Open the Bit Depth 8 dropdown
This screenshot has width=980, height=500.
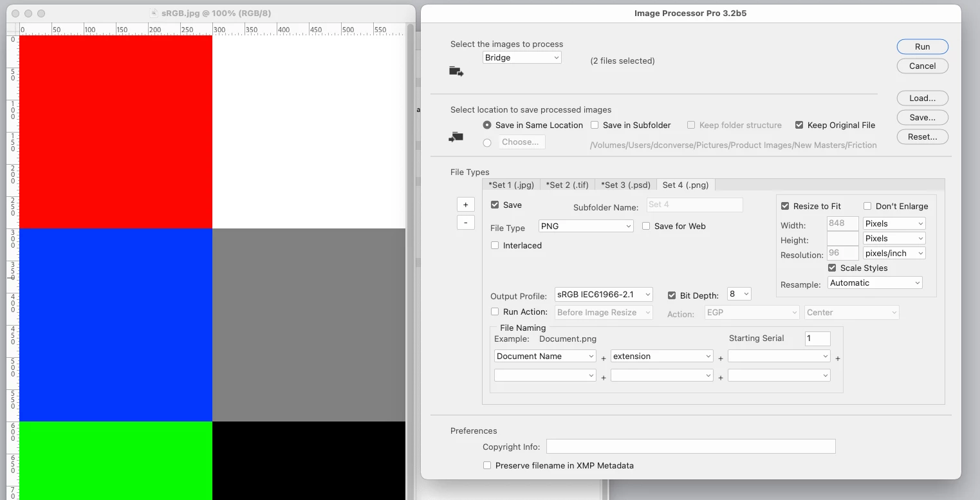[x=739, y=294]
